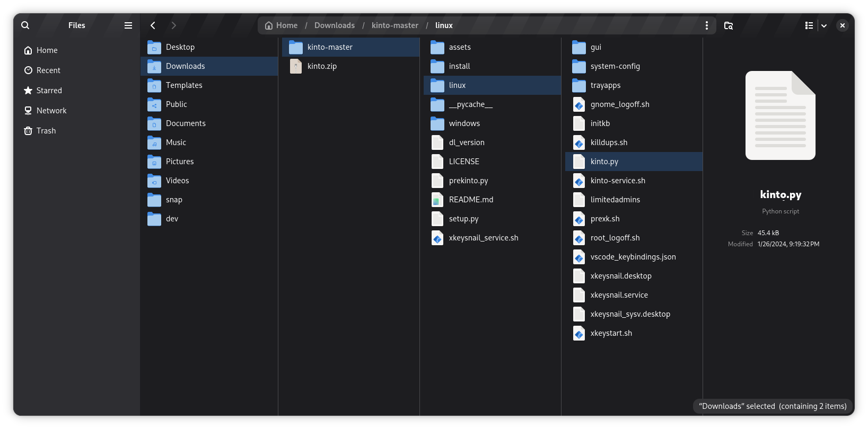868x429 pixels.
Task: Select the kinto-service.sh script icon
Action: (579, 181)
